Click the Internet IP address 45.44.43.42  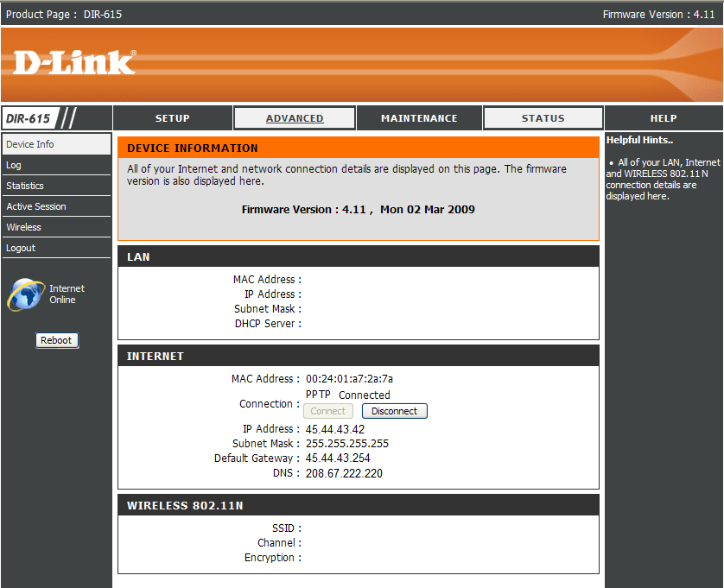(x=334, y=429)
